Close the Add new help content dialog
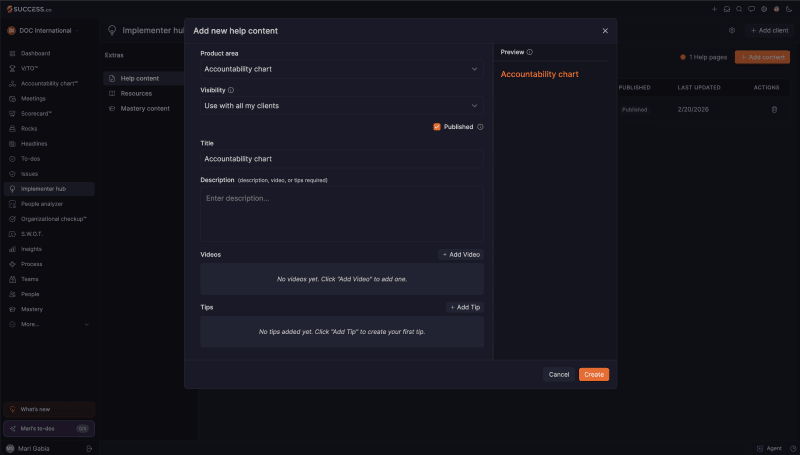This screenshot has width=800, height=455. pos(605,31)
